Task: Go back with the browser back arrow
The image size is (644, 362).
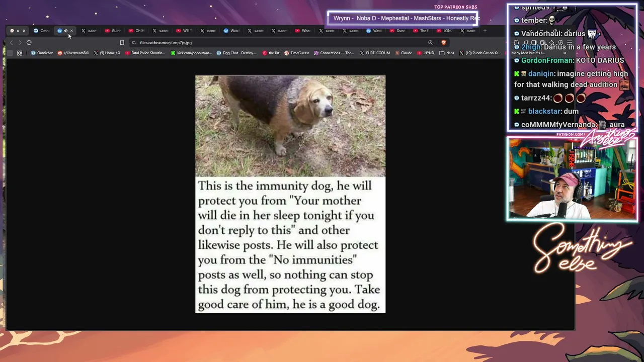Action: point(11,43)
